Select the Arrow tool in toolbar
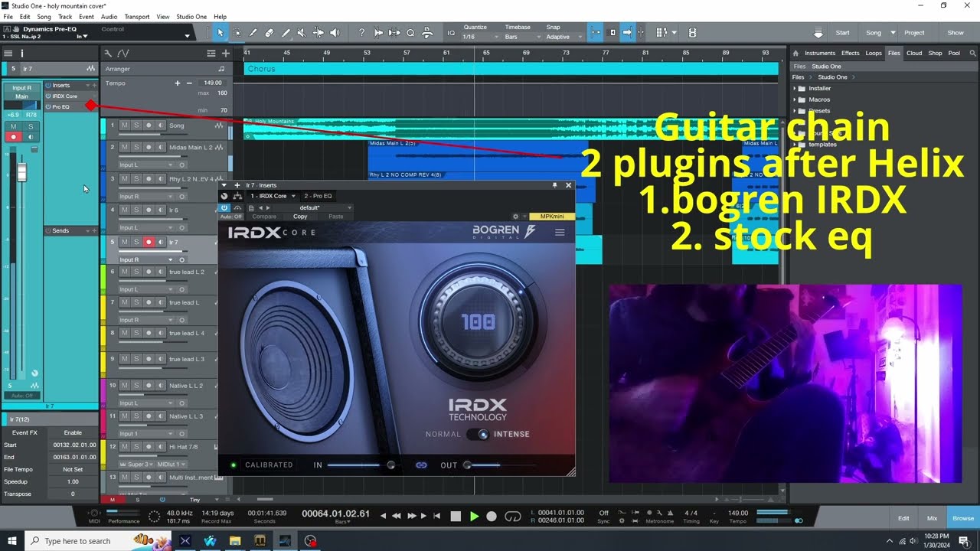Image resolution: width=980 pixels, height=551 pixels. coord(220,33)
